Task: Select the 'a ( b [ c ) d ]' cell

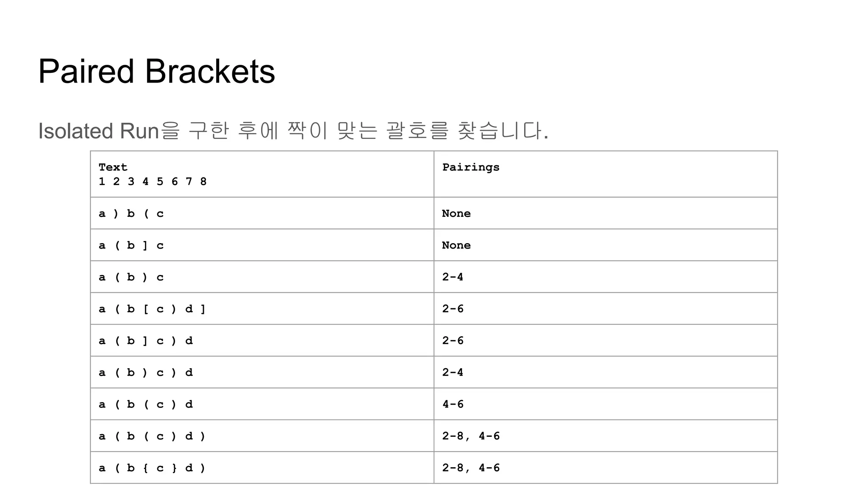Action: coord(152,309)
